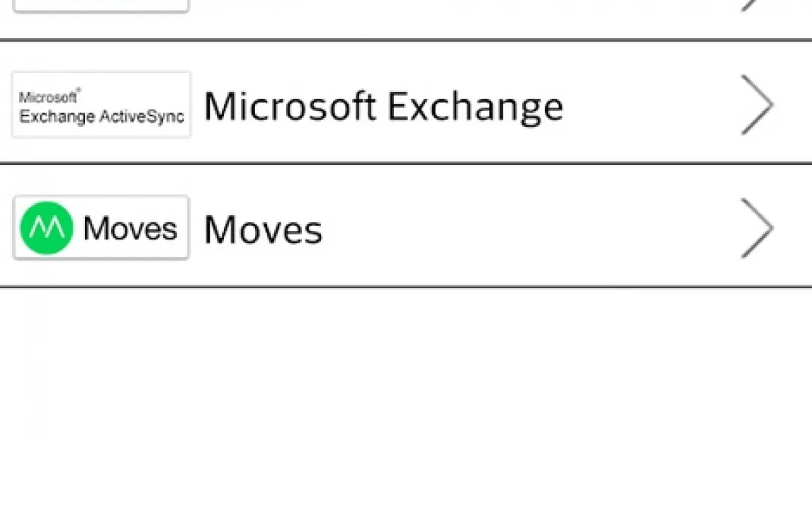Expand the Moves entry with its chevron
Screen dimensions: 812x507
pyautogui.click(x=757, y=228)
